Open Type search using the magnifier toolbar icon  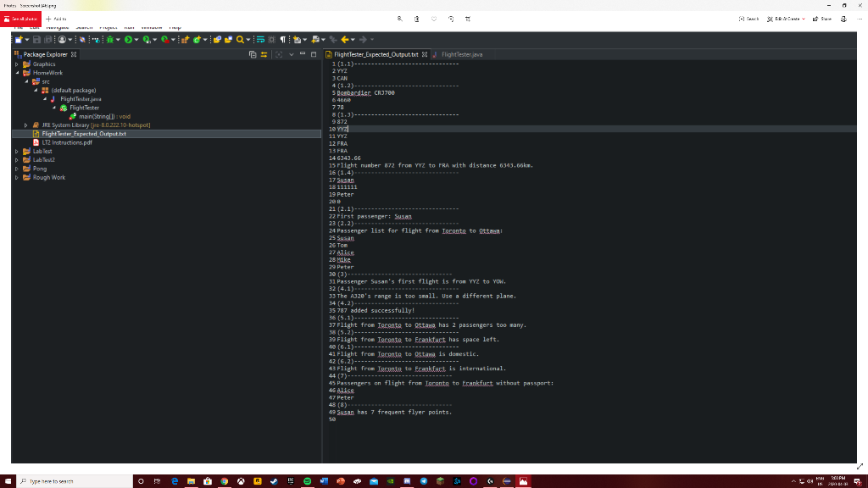coord(240,37)
